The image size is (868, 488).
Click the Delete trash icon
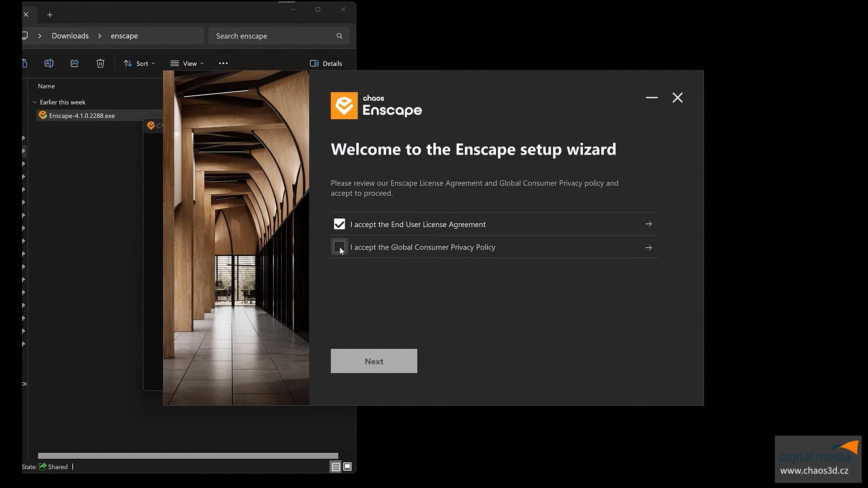coord(100,64)
